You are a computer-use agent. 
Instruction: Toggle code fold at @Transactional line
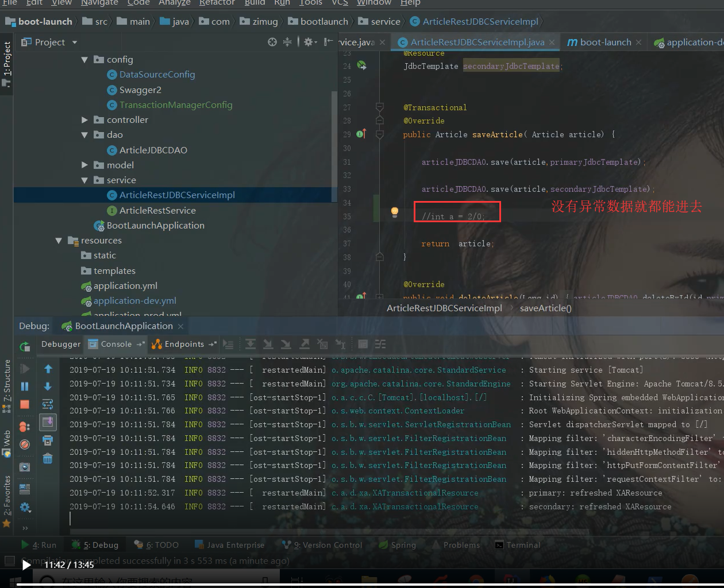(380, 107)
